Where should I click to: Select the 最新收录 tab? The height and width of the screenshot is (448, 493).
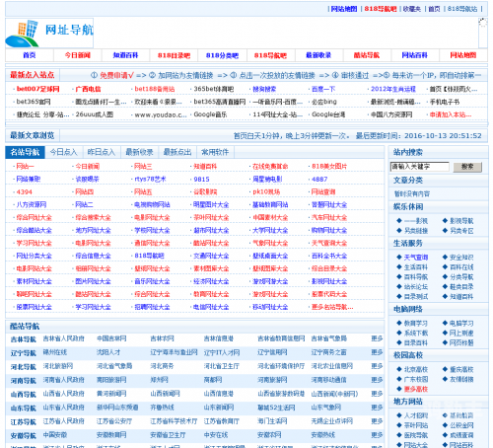(x=139, y=152)
